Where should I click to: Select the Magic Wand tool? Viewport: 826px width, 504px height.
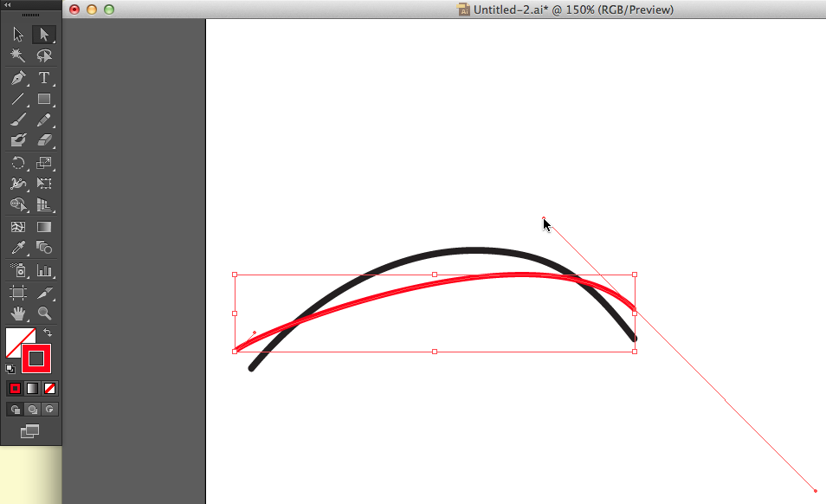click(18, 55)
